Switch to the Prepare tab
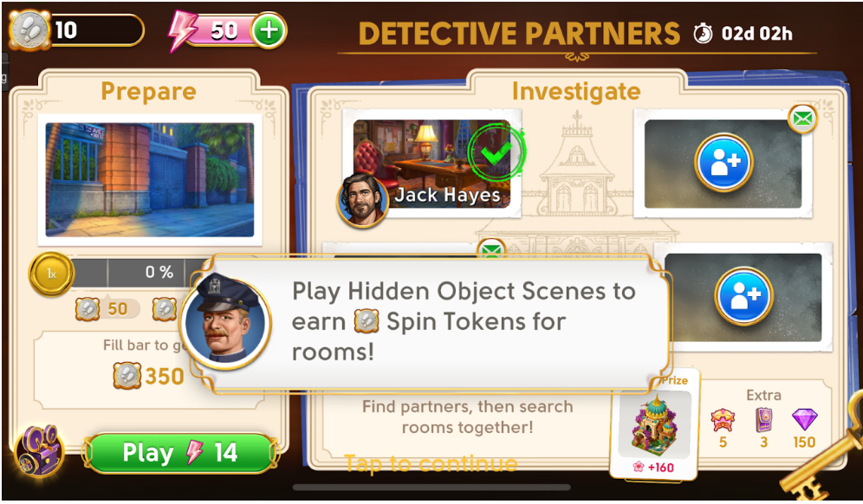The image size is (863, 504). [x=149, y=91]
